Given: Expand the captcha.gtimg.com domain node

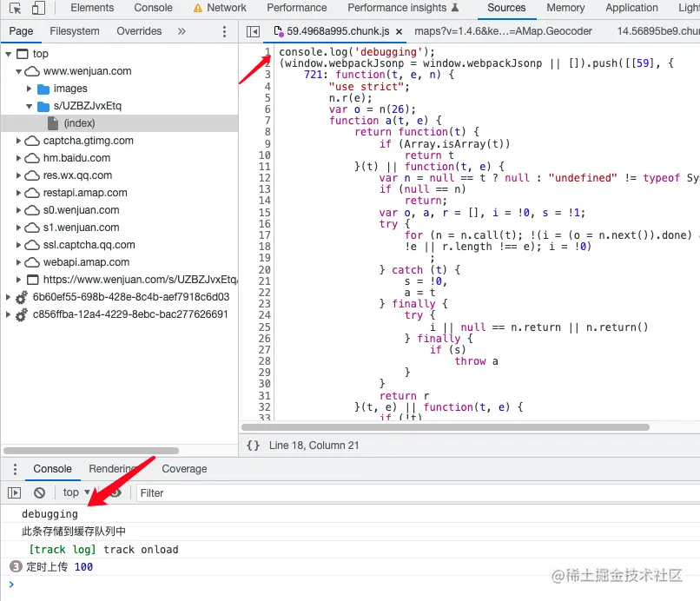Looking at the screenshot, I should [x=18, y=141].
